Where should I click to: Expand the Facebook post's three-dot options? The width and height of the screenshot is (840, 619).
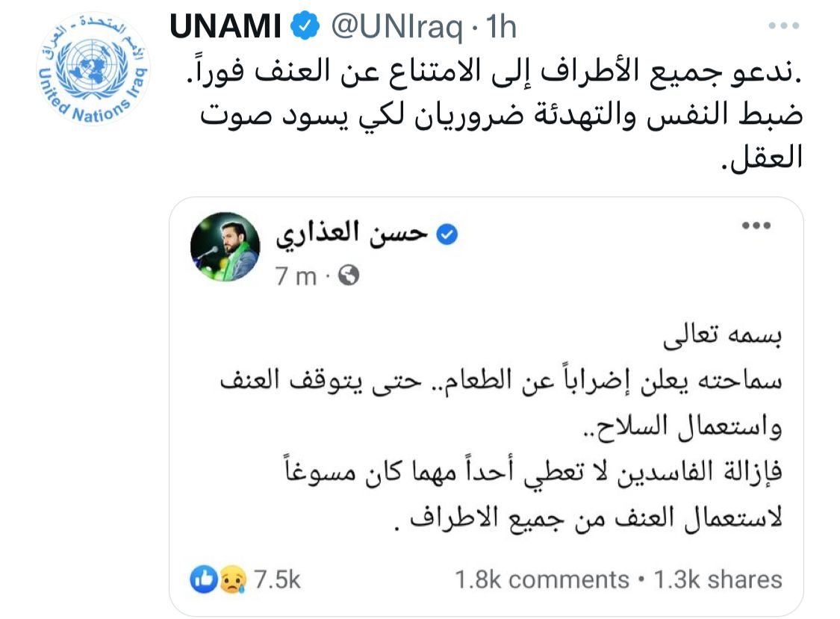[756, 225]
